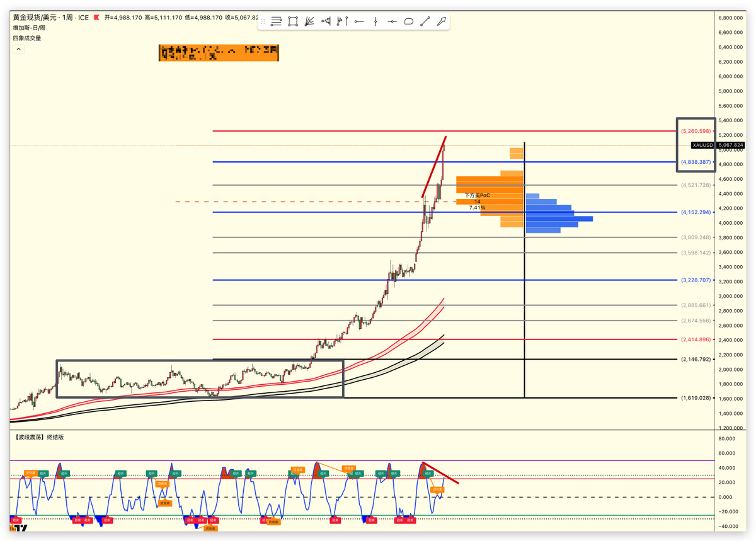
Task: Grab the drawing toolbar drag handle
Action: tap(263, 21)
